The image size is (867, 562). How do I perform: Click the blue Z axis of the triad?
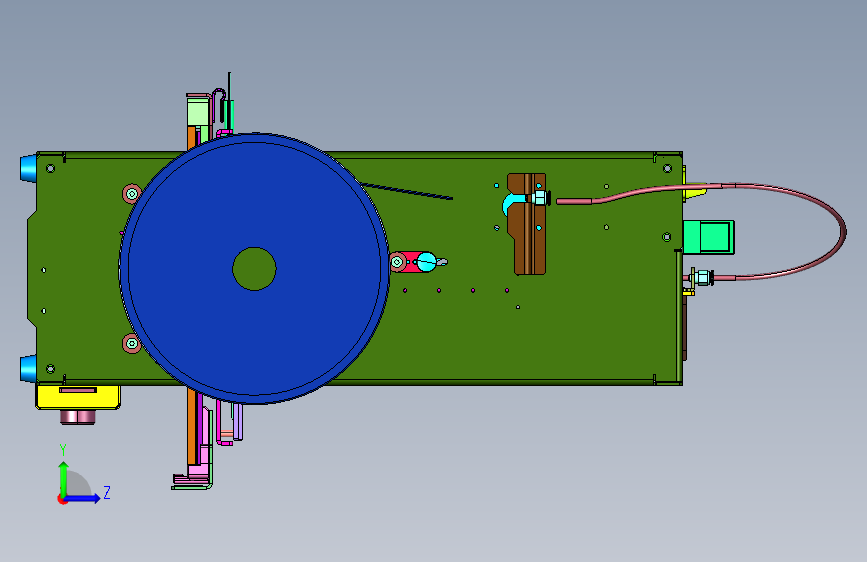tap(83, 498)
